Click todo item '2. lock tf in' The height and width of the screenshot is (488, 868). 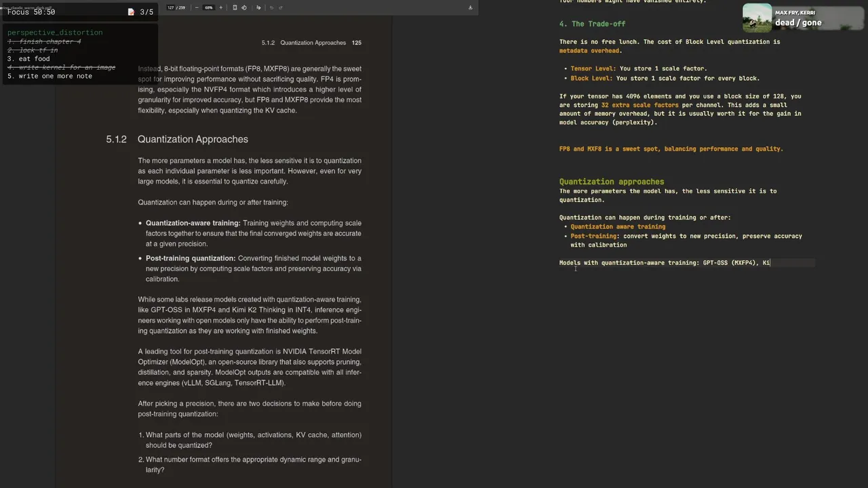click(x=33, y=50)
